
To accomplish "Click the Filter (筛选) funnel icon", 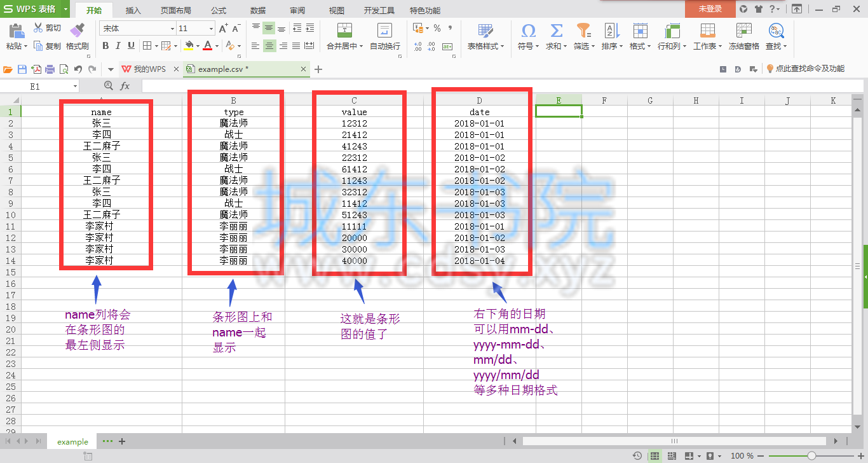I will 583,31.
